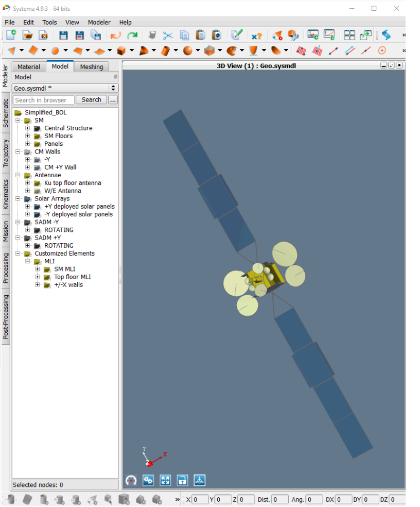This screenshot has width=420, height=507.
Task: Click the orange Undo arrow
Action: point(116,35)
